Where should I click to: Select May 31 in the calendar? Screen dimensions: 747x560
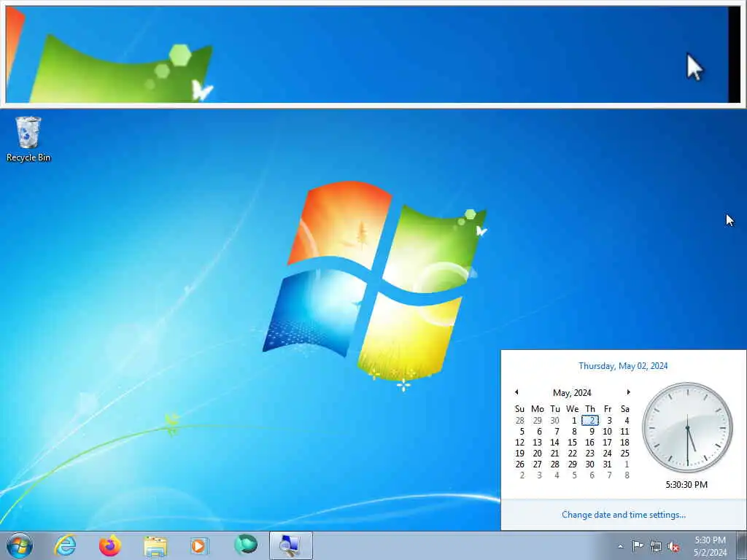point(608,464)
